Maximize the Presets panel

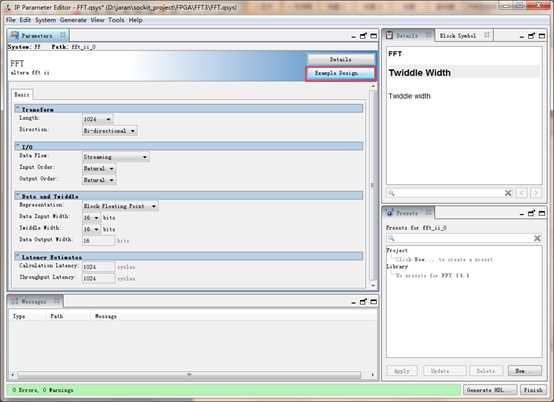[542, 213]
